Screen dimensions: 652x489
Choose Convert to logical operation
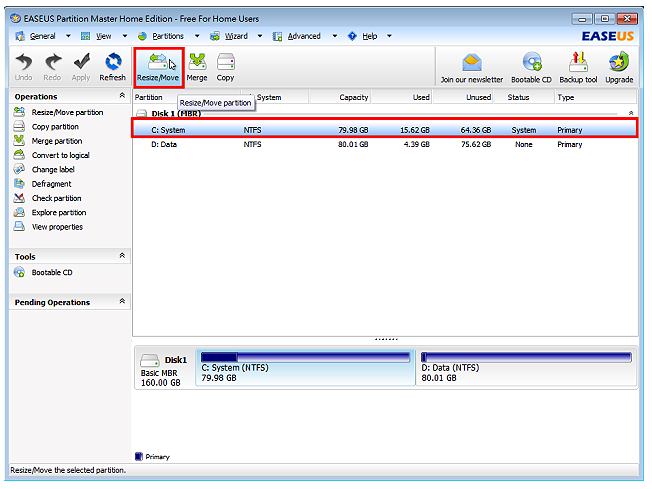[x=61, y=155]
